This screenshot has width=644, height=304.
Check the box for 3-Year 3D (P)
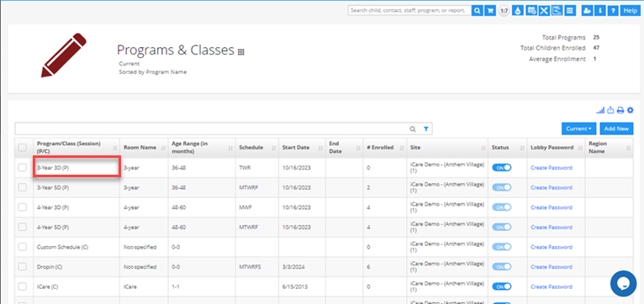coord(23,167)
